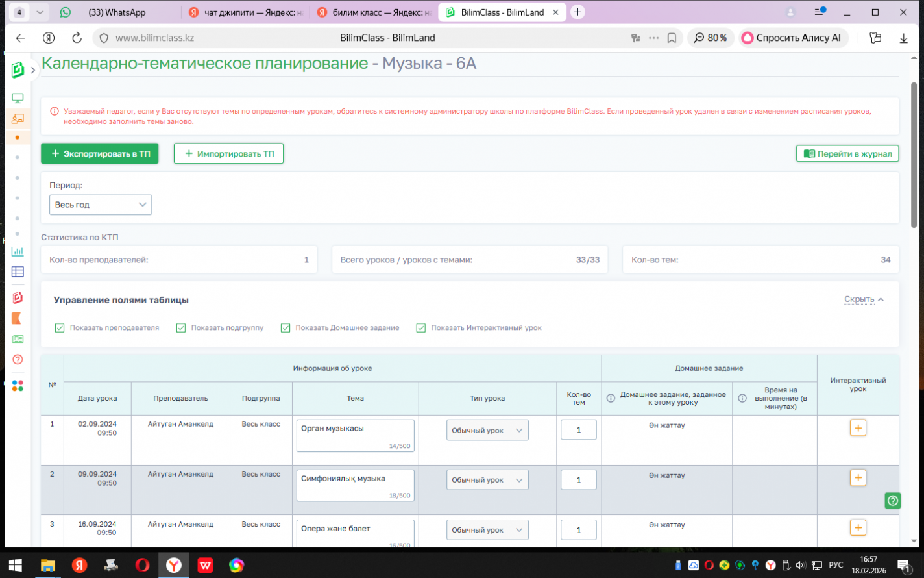Screen dimensions: 924x578
Task: Click the BilimClass logo icon
Action: 18,69
